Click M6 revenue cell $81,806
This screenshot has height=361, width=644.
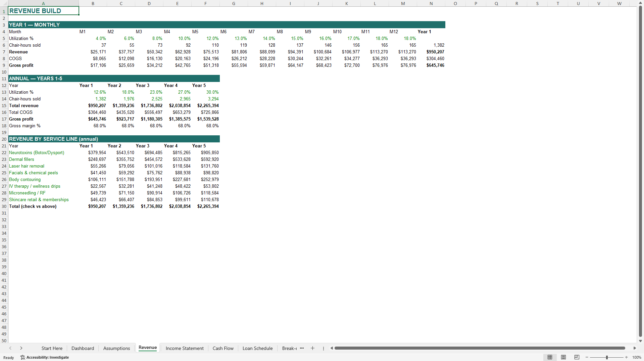(234, 52)
